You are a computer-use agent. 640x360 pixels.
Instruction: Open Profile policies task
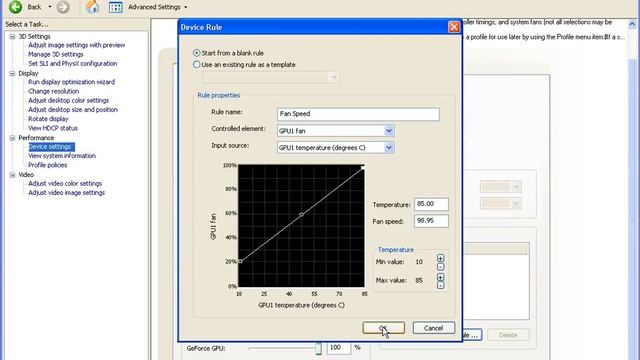click(x=47, y=165)
